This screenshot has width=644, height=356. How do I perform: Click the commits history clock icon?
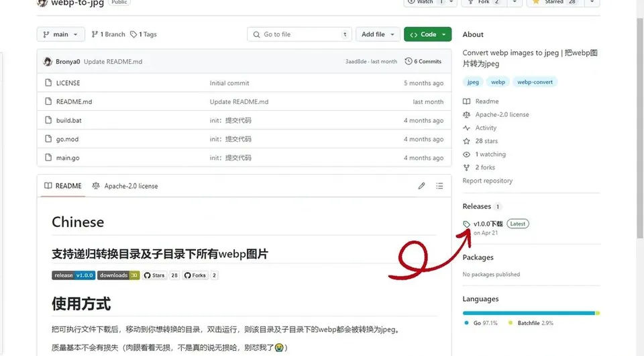pyautogui.click(x=409, y=61)
